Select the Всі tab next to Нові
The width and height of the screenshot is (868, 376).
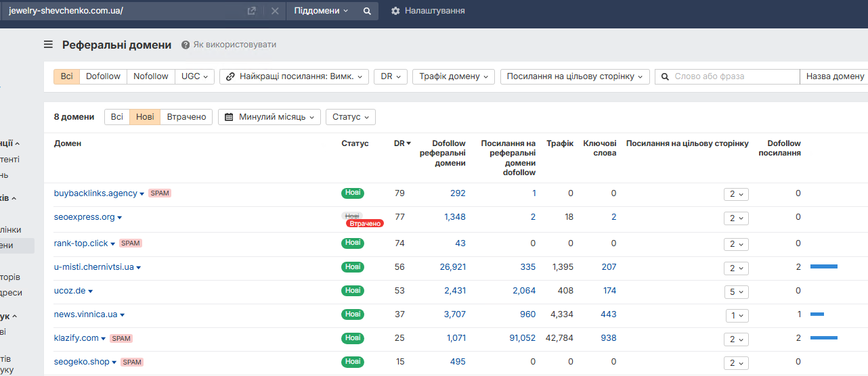click(x=117, y=117)
